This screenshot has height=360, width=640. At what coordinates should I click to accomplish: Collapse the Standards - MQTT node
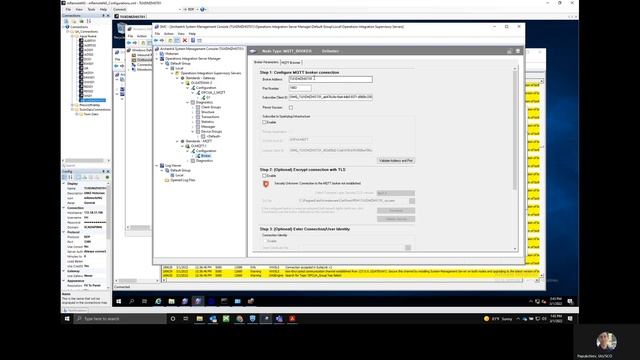coord(178,141)
